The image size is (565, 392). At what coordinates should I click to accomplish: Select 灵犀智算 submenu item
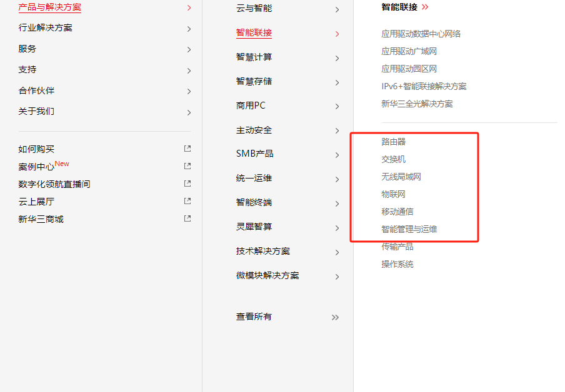(254, 227)
